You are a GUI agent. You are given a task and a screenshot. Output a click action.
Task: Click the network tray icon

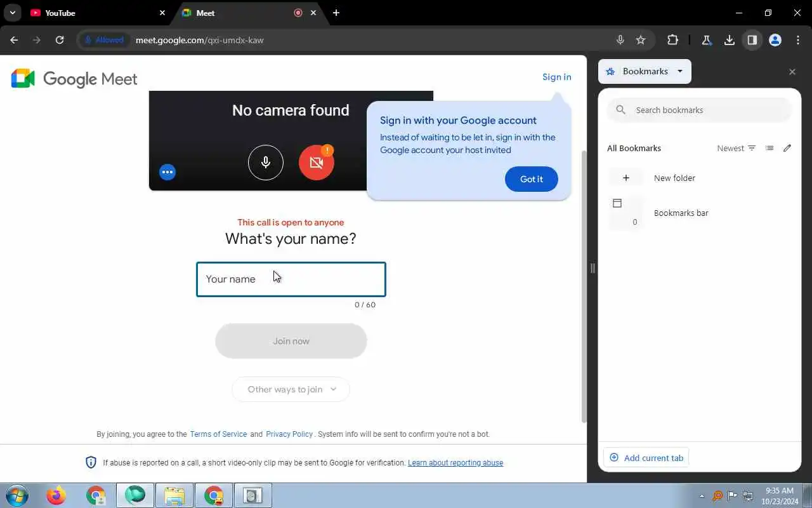(x=748, y=496)
